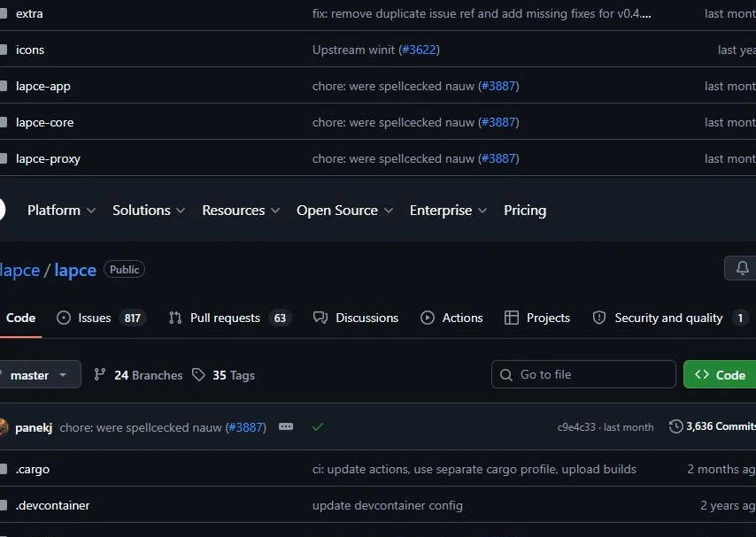View the 35 Tags list
756x537 pixels.
[224, 375]
